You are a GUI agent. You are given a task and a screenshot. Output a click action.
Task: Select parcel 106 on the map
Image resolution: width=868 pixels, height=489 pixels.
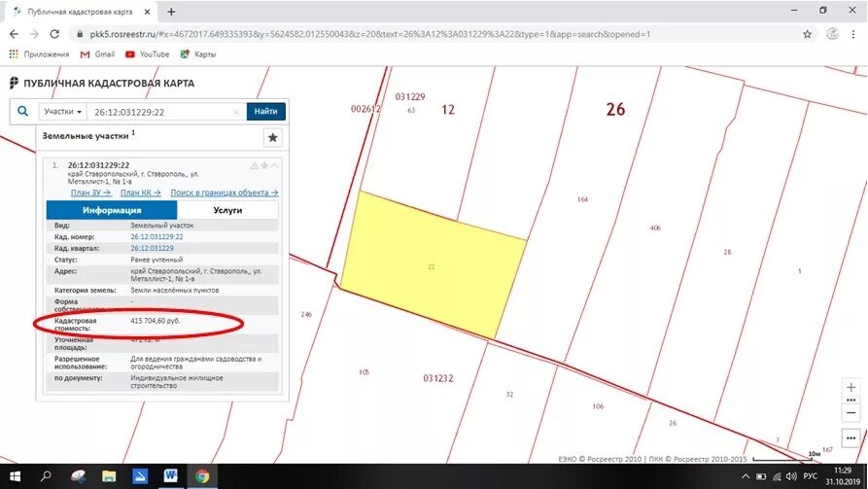click(598, 406)
